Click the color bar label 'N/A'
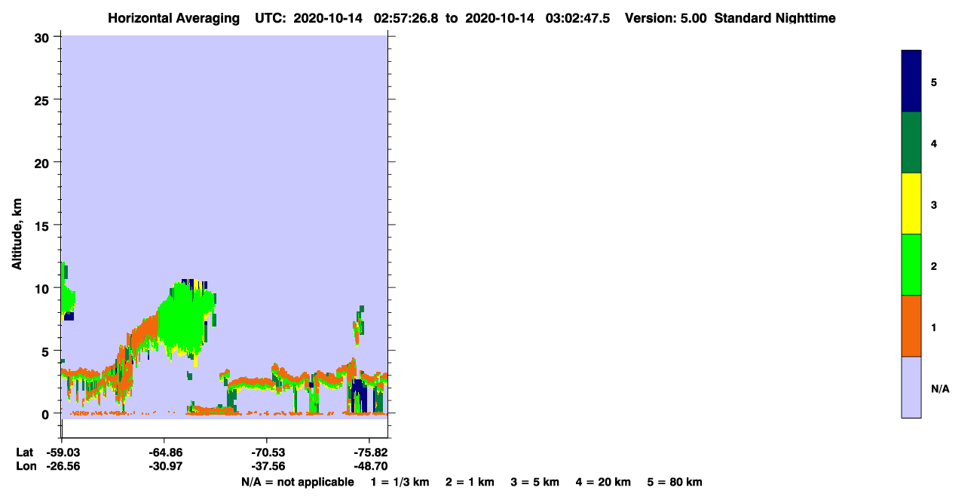 (939, 388)
